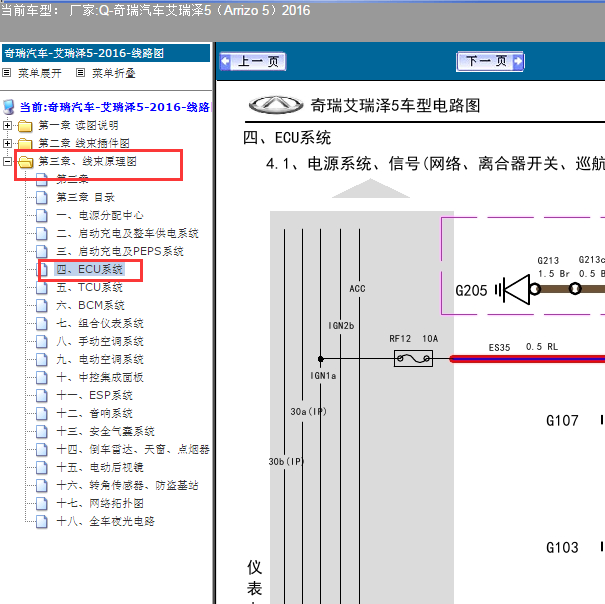605x604 pixels.
Task: Collapse all menus with 菜单折叠
Action: pyautogui.click(x=113, y=73)
